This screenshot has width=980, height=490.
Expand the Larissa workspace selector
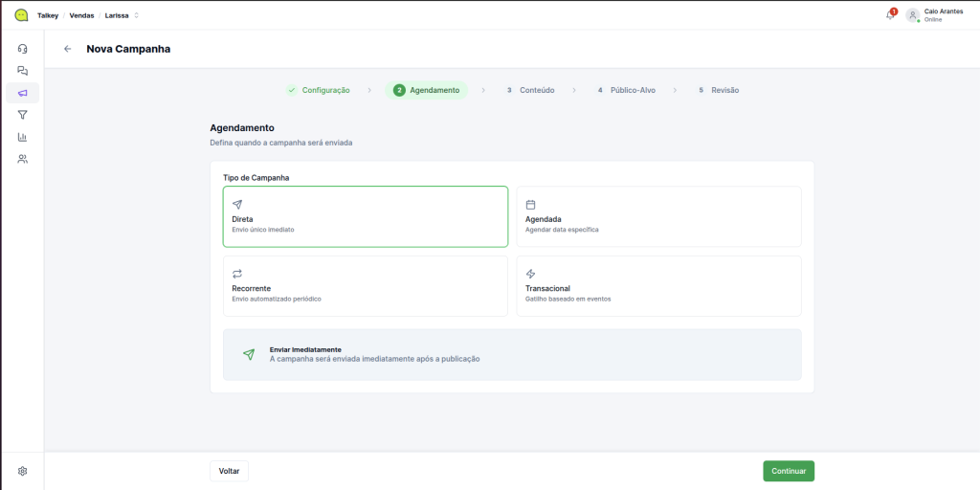[122, 15]
